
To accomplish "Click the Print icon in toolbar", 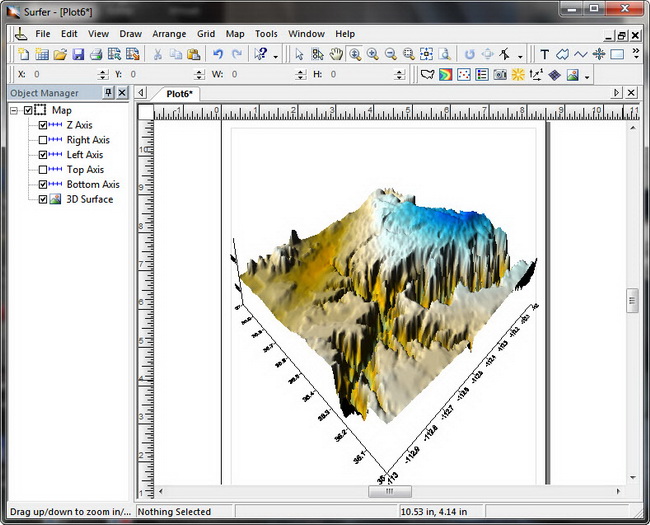I will tap(96, 54).
